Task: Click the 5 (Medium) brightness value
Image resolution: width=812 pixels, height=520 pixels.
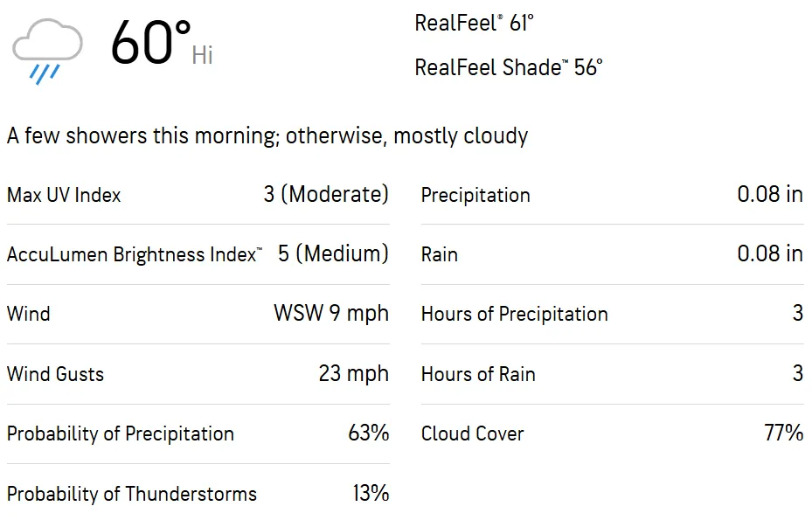Action: point(333,253)
